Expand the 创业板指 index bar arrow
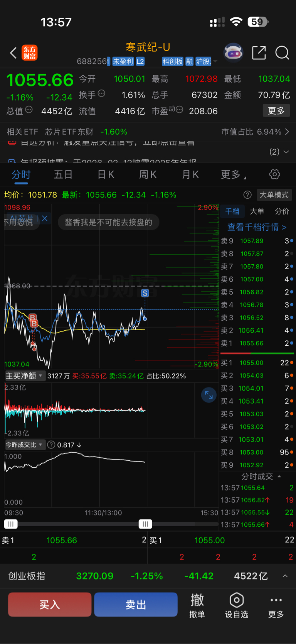This screenshot has width=296, height=644. point(285,576)
